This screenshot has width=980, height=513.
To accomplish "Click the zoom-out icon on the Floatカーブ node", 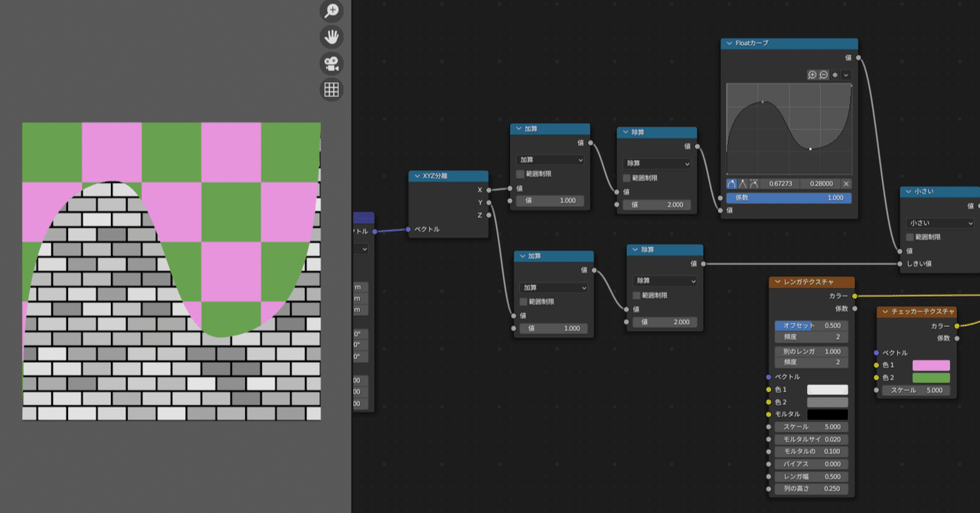I will [824, 75].
